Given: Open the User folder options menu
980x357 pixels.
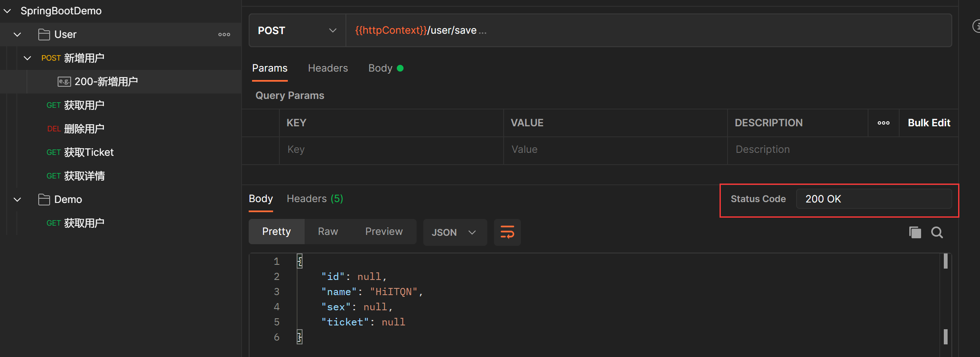Looking at the screenshot, I should [224, 35].
